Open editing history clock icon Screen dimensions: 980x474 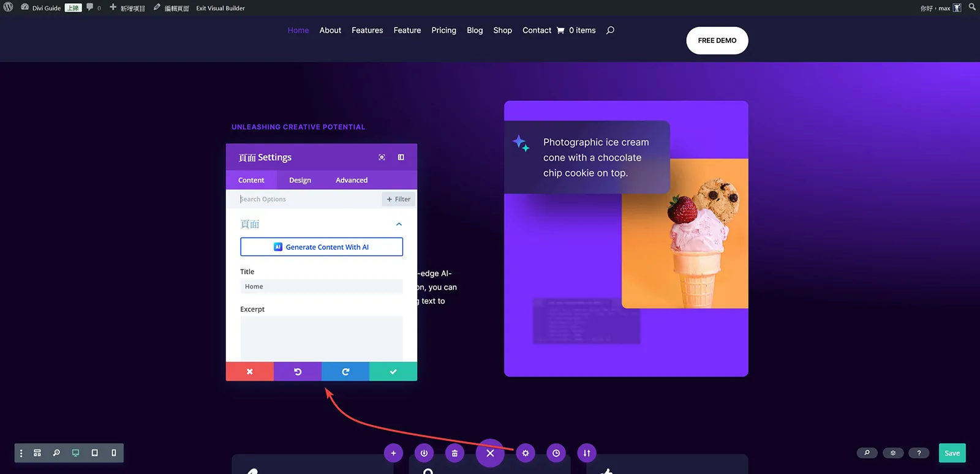(x=556, y=453)
